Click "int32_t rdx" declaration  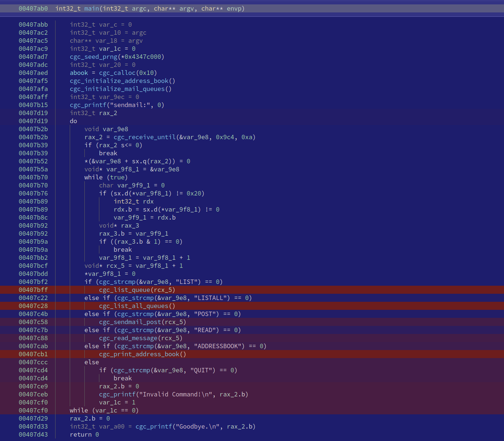coord(134,201)
